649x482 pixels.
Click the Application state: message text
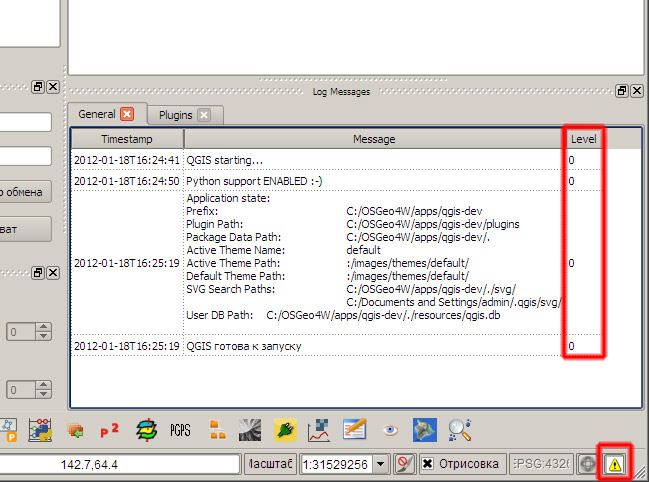[x=228, y=198]
